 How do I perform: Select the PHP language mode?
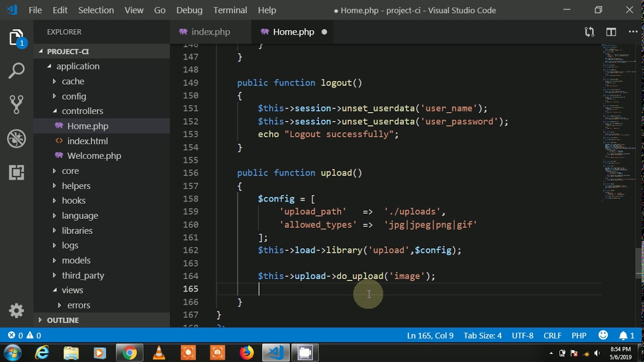coord(579,335)
